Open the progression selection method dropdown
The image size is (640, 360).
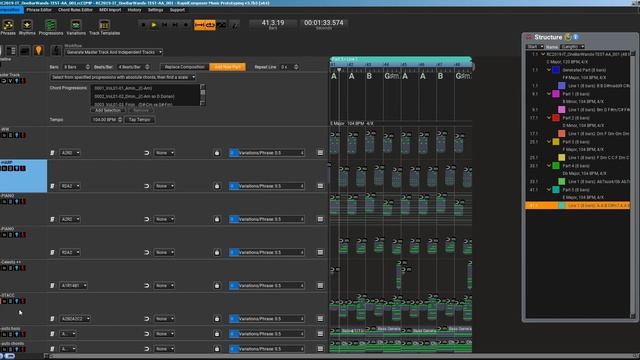coord(122,77)
